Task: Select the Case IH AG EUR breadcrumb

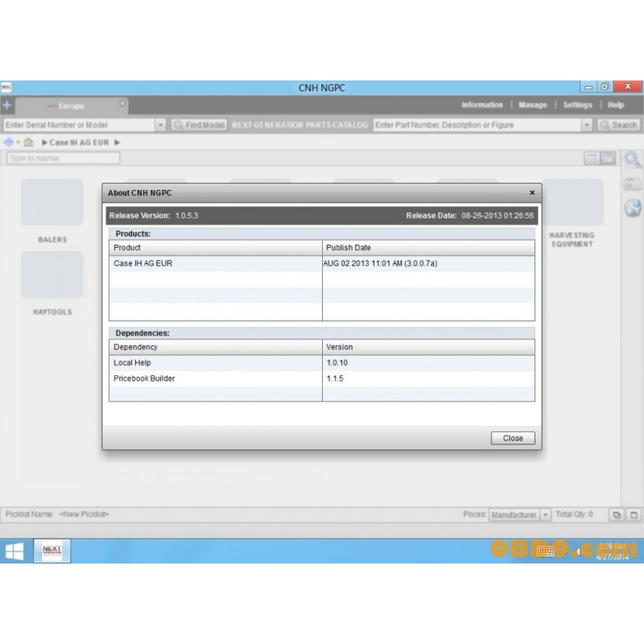Action: tap(79, 142)
